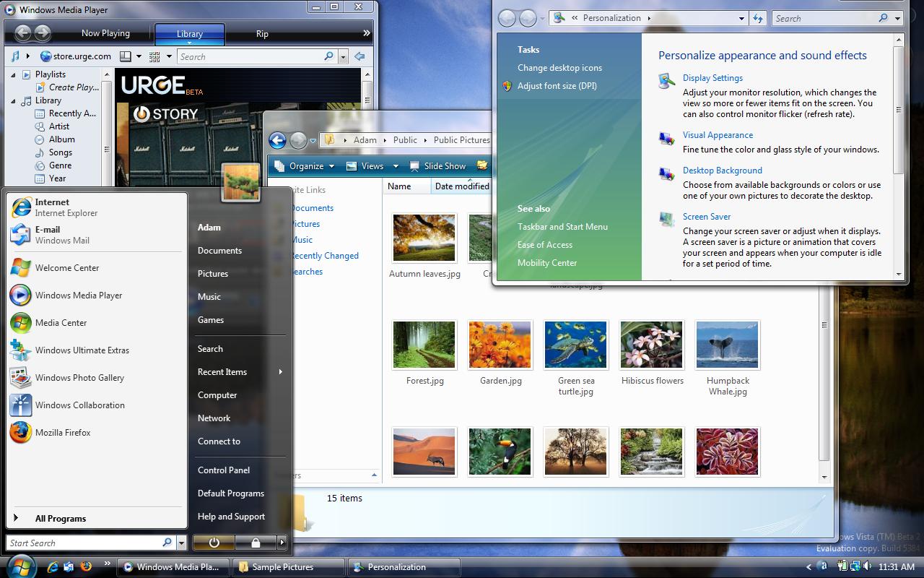Click the Start Search input field
The image size is (924, 578).
coord(84,543)
